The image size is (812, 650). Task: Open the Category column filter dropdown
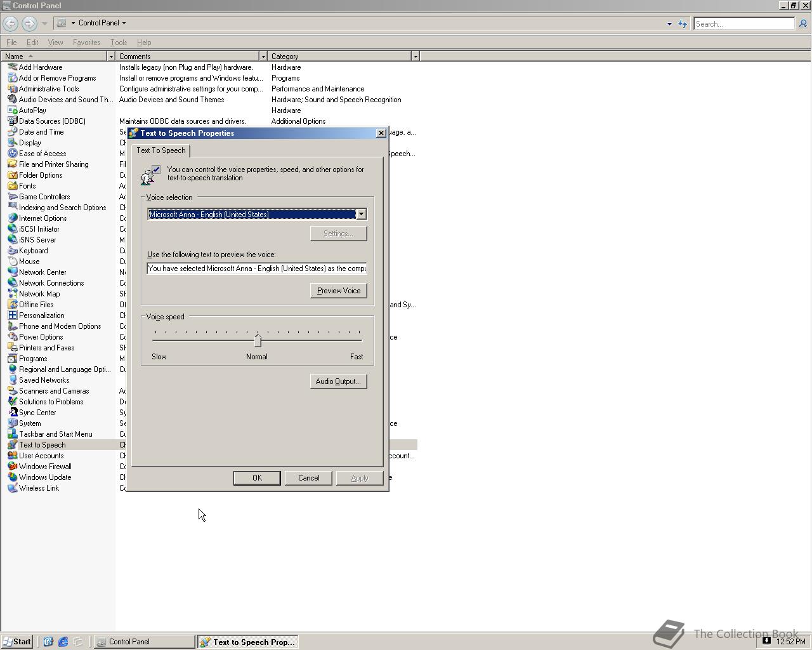click(416, 56)
